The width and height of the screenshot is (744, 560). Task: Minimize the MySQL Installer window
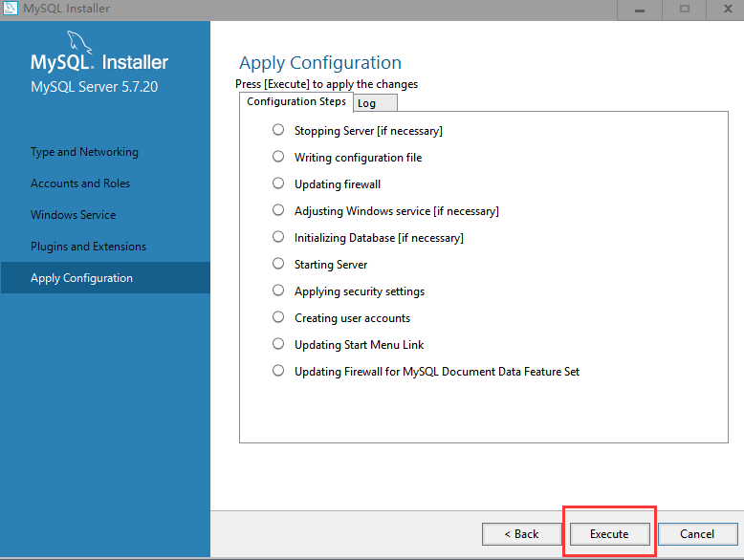(639, 9)
